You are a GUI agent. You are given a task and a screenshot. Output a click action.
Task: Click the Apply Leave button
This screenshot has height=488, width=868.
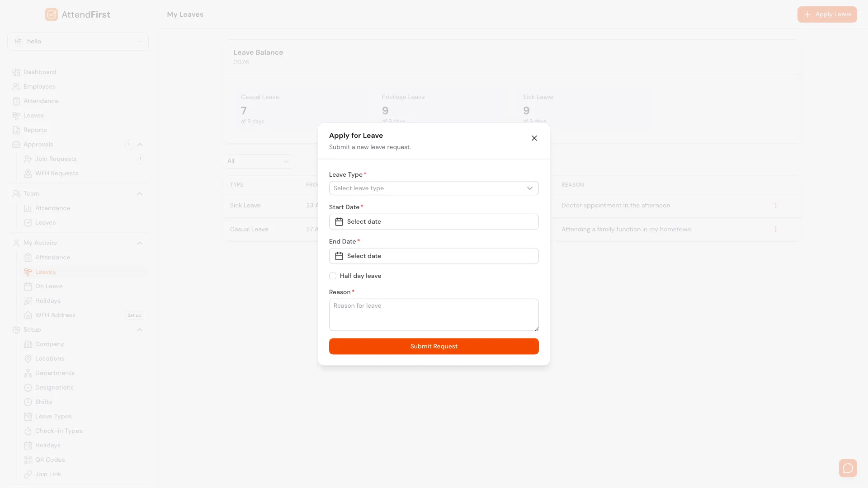[x=827, y=14]
